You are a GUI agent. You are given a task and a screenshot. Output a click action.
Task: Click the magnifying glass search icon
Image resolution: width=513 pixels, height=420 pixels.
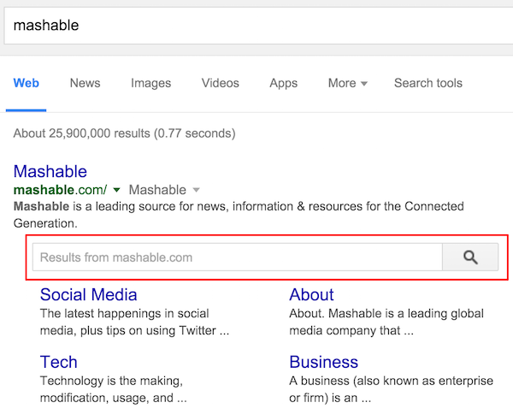click(469, 257)
